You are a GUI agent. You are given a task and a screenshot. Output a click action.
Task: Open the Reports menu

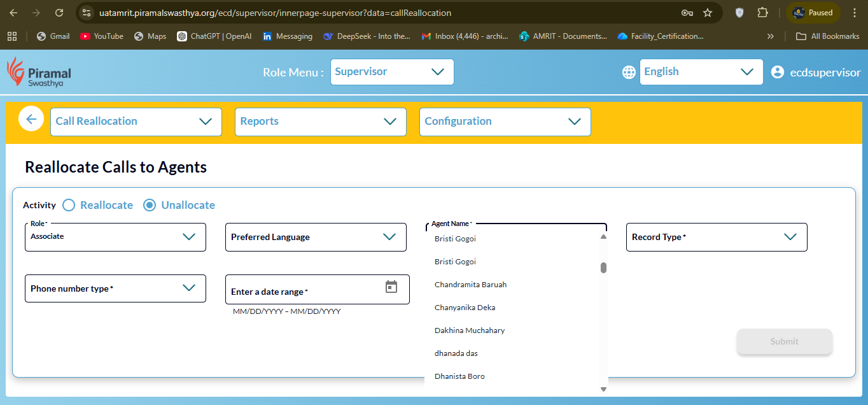click(320, 122)
